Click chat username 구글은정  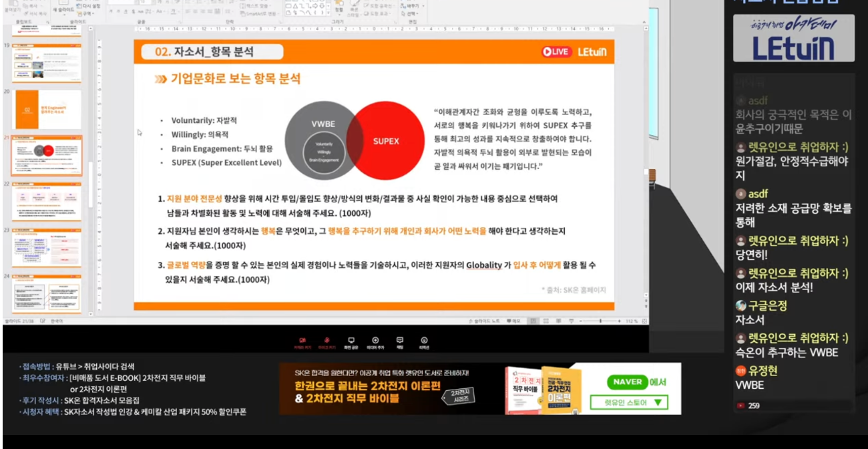[x=767, y=305]
